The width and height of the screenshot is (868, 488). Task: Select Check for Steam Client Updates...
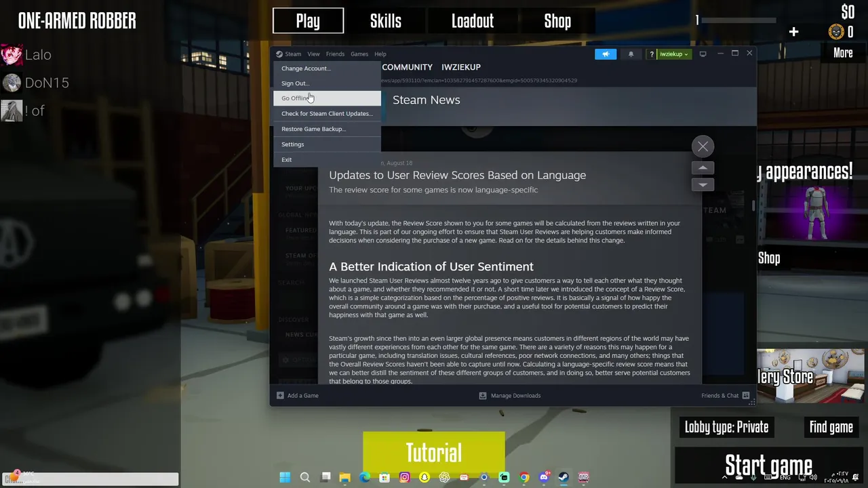coord(327,114)
